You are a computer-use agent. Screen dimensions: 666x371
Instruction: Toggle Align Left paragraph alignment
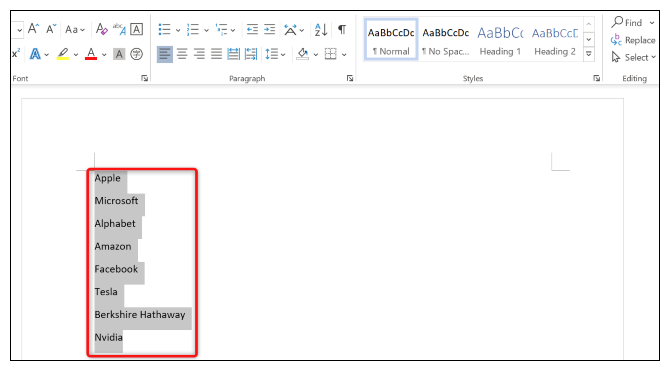pos(165,54)
